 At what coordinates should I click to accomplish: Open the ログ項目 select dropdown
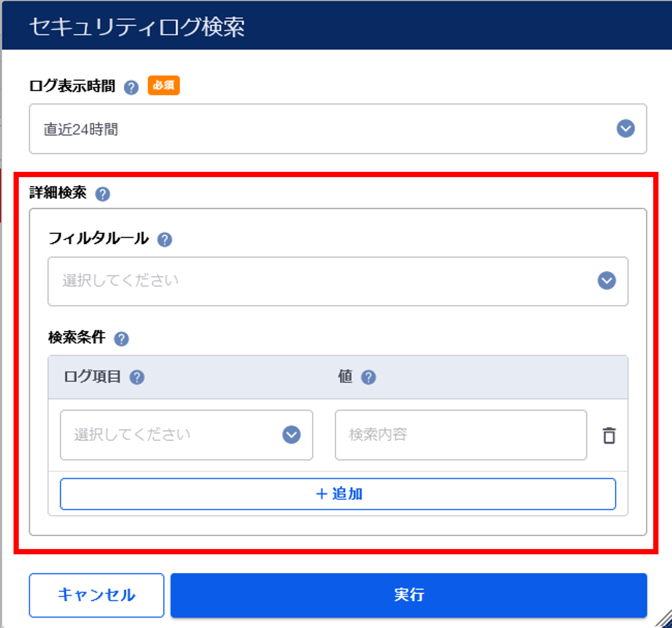(186, 435)
